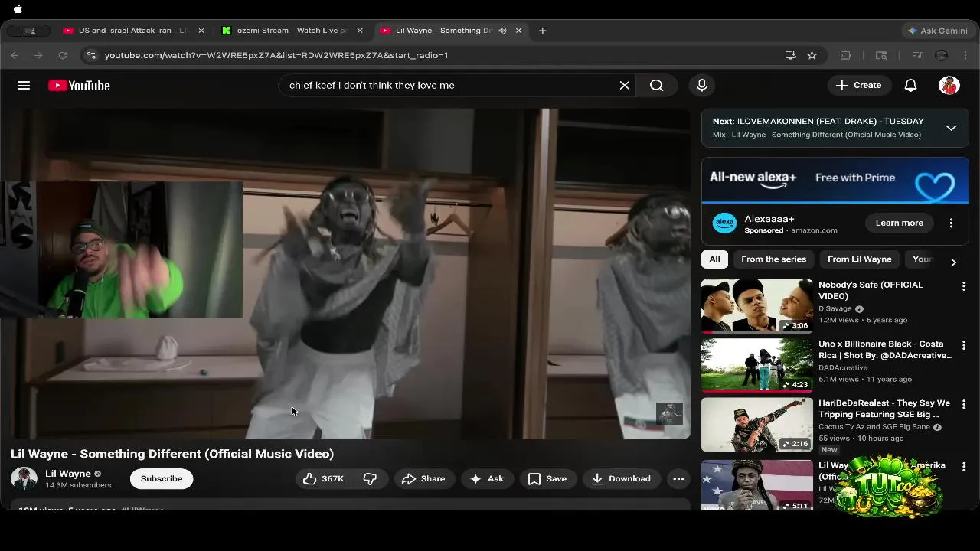Mute the Lil Wayne tab via speaker icon
Image resolution: width=980 pixels, height=551 pixels.
502,31
